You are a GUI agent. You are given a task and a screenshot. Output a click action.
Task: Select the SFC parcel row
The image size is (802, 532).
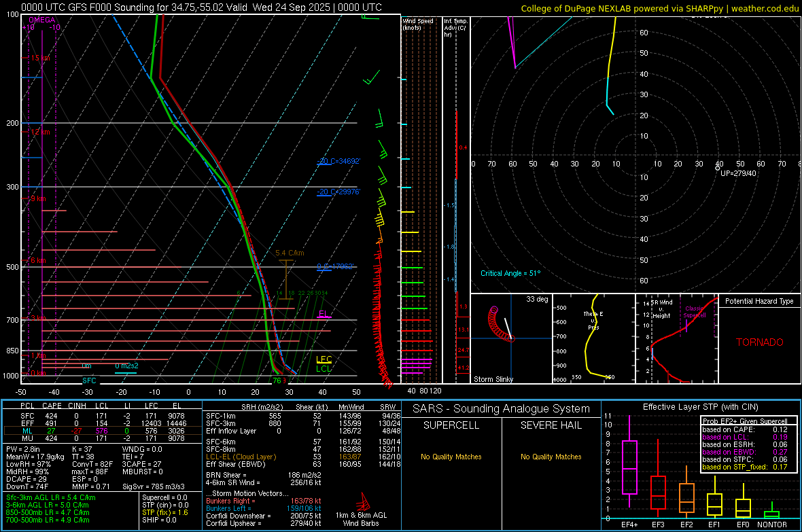102,416
